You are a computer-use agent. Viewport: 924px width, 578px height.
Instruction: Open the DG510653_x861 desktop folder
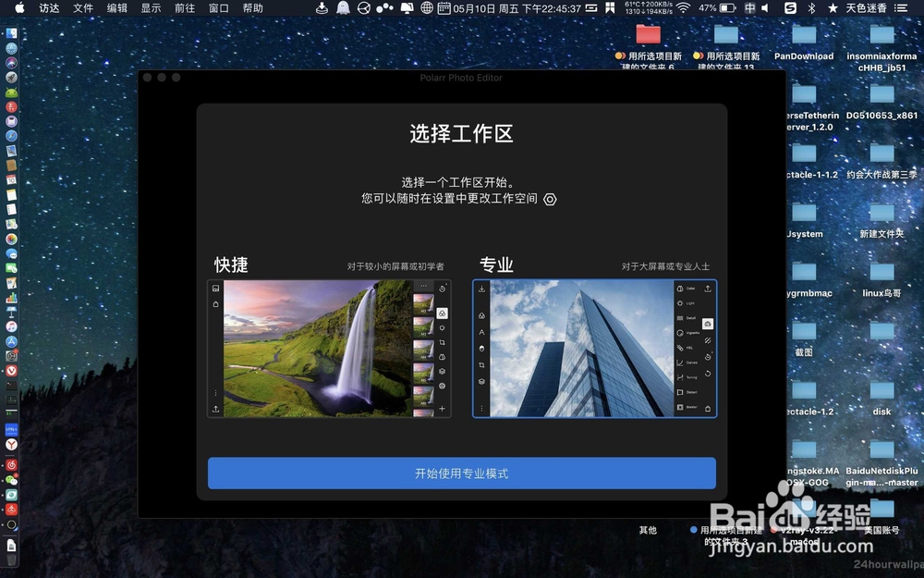tap(881, 102)
